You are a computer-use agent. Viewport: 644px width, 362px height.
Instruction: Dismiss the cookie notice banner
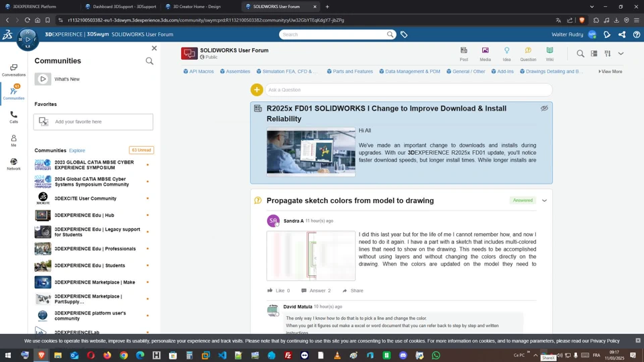[x=638, y=341]
